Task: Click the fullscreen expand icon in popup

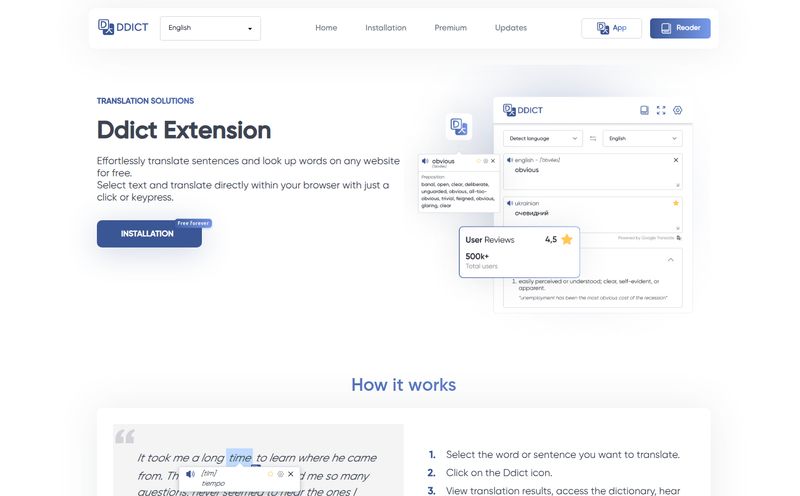Action: coord(661,110)
